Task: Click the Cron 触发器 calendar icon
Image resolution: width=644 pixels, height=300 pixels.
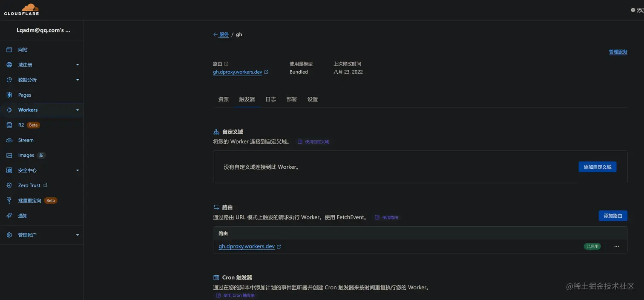Action: coord(216,277)
